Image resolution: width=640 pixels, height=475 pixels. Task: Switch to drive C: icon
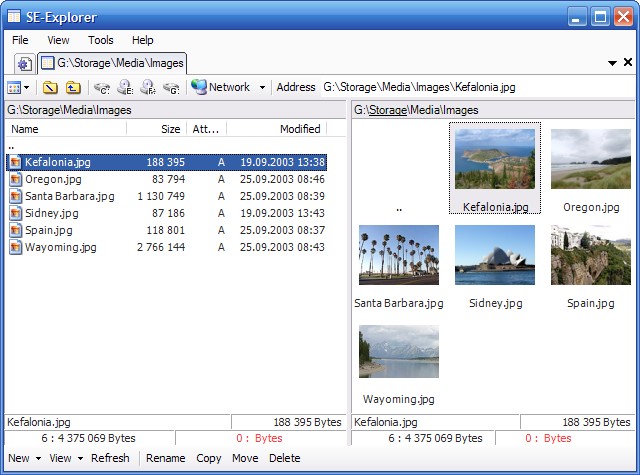coord(102,87)
